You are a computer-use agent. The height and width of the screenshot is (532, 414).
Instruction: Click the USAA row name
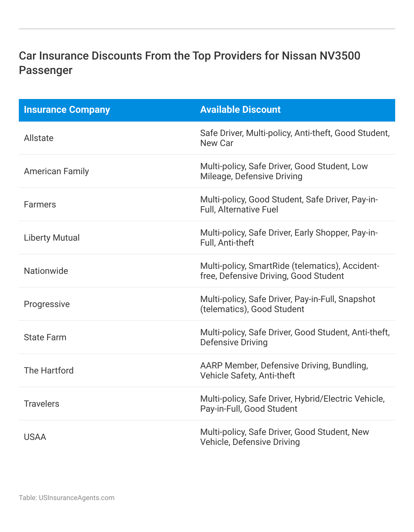click(35, 437)
